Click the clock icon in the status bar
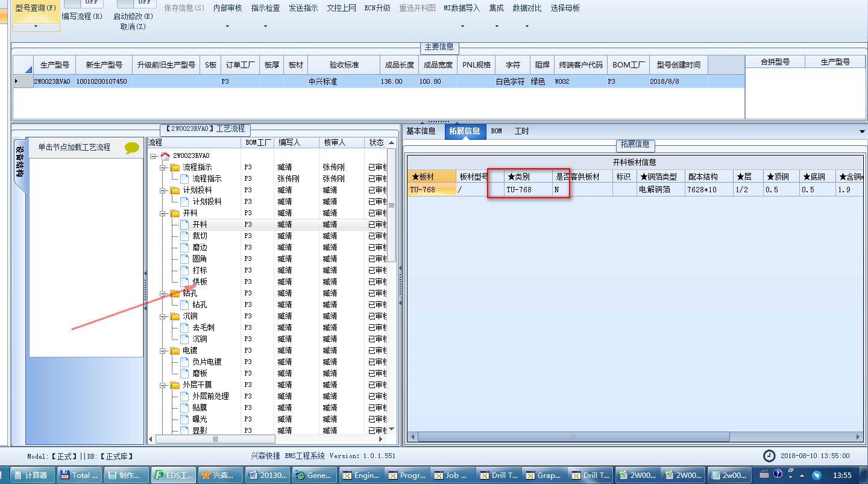This screenshot has height=484, width=868. pos(769,456)
